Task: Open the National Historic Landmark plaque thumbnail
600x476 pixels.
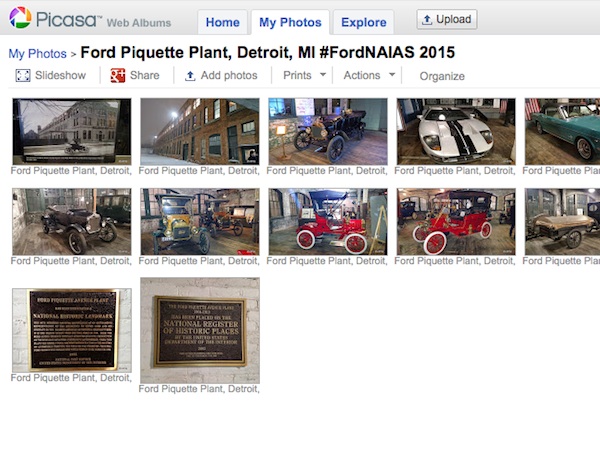Action: tap(72, 330)
